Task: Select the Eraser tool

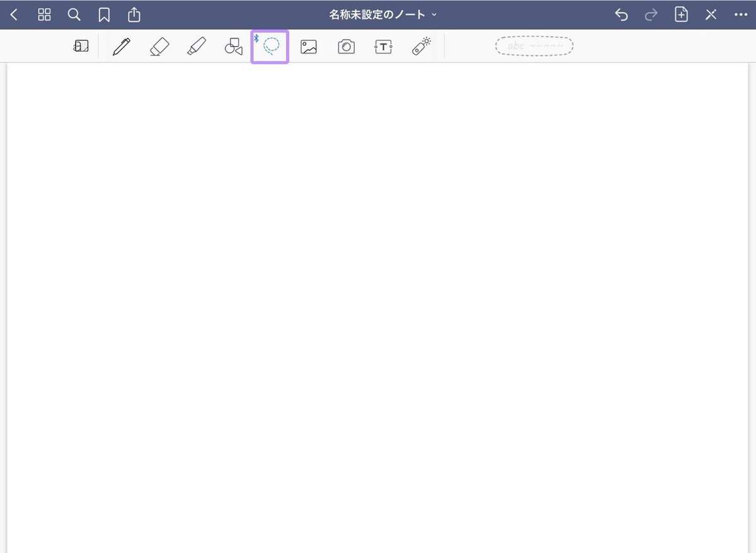Action: [159, 46]
